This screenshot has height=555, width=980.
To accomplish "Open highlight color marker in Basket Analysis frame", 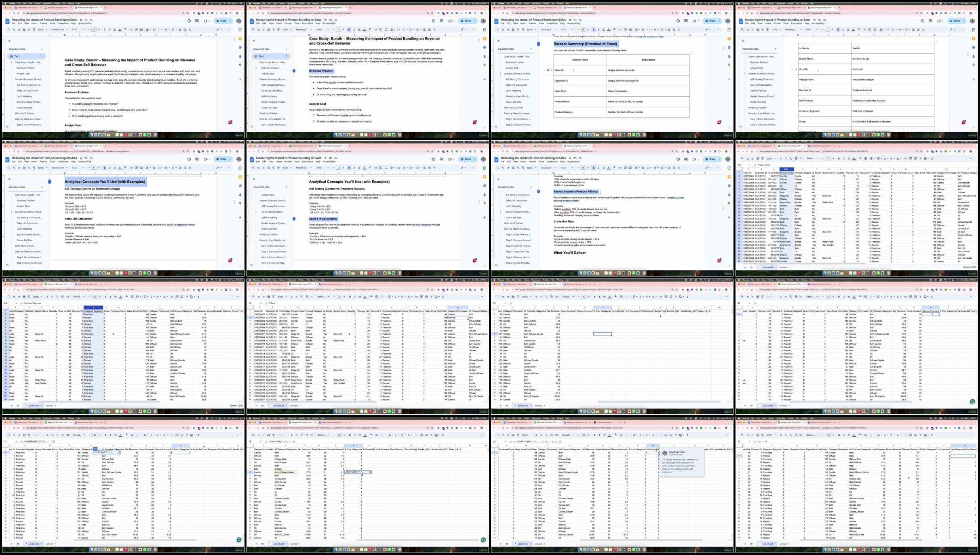I will (x=614, y=168).
